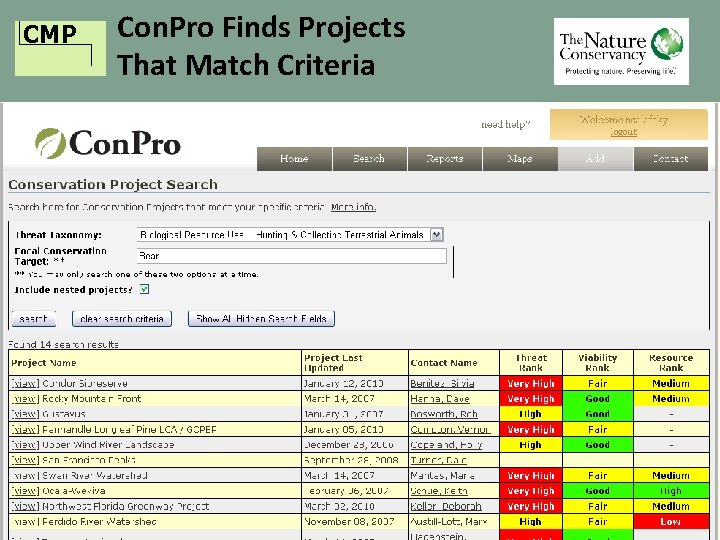Open the More info link
The width and height of the screenshot is (720, 540).
coord(353,207)
